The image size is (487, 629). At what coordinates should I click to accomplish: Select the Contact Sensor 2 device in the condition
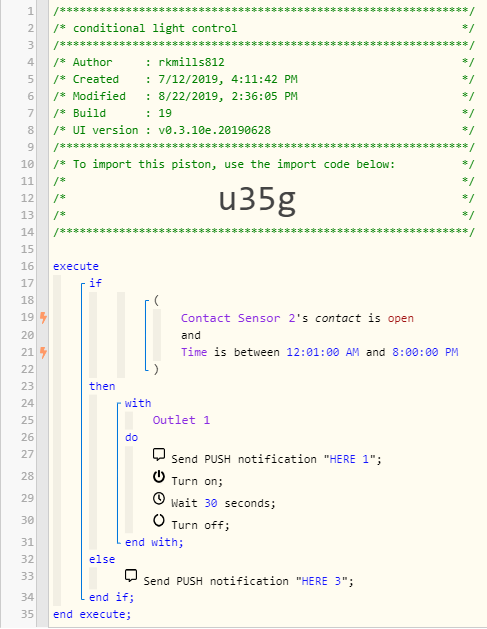tap(238, 319)
